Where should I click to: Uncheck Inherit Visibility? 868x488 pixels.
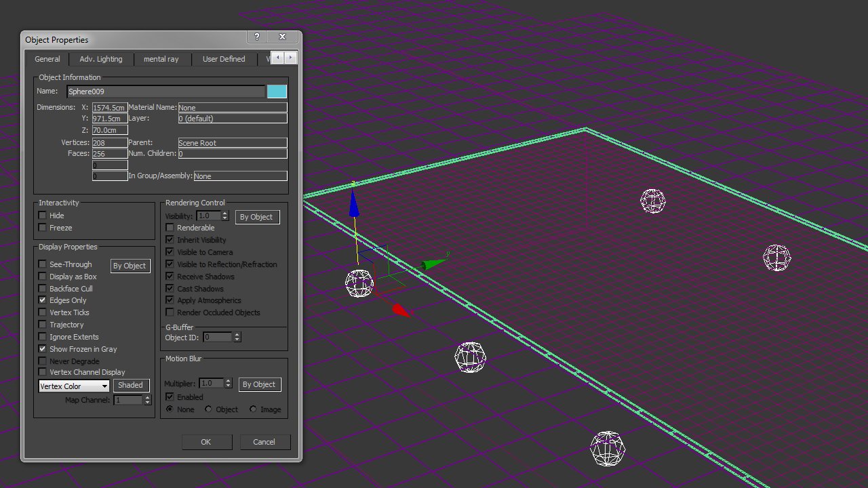coord(170,240)
